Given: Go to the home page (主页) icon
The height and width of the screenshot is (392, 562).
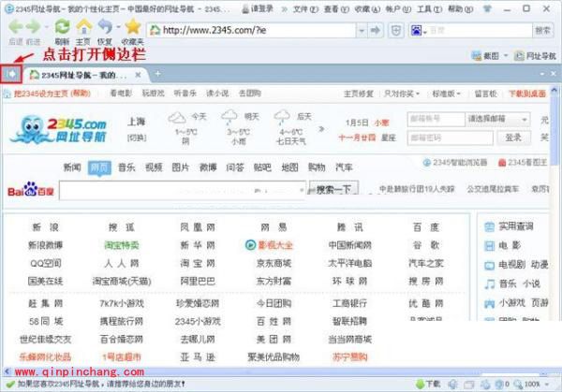Looking at the screenshot, I should 84,27.
